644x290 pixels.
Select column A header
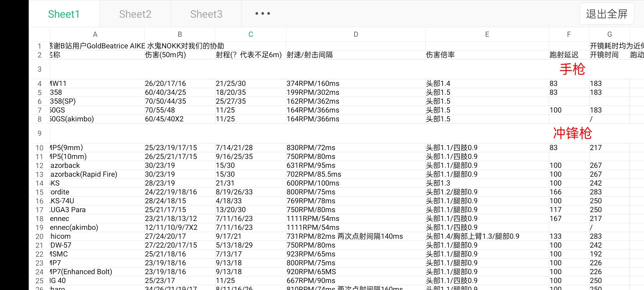coord(95,34)
